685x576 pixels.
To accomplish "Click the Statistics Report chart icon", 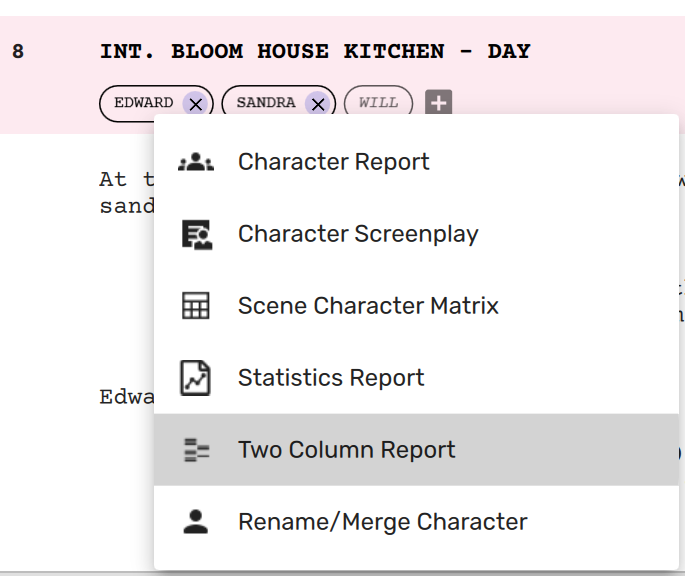I will point(195,378).
